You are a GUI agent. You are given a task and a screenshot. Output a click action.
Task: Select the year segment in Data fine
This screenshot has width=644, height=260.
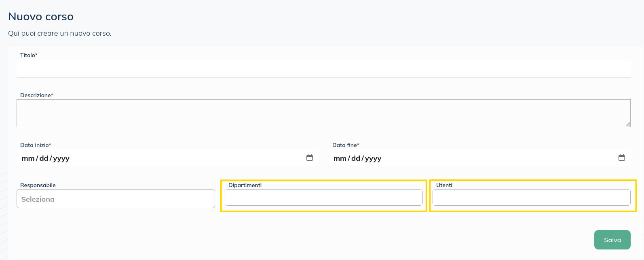pyautogui.click(x=373, y=158)
